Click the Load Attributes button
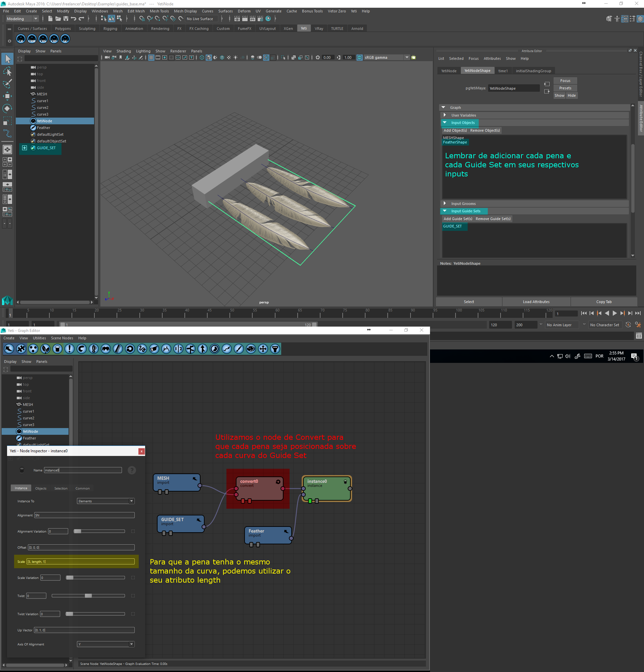Screen dimensions: 644x672 tap(536, 302)
